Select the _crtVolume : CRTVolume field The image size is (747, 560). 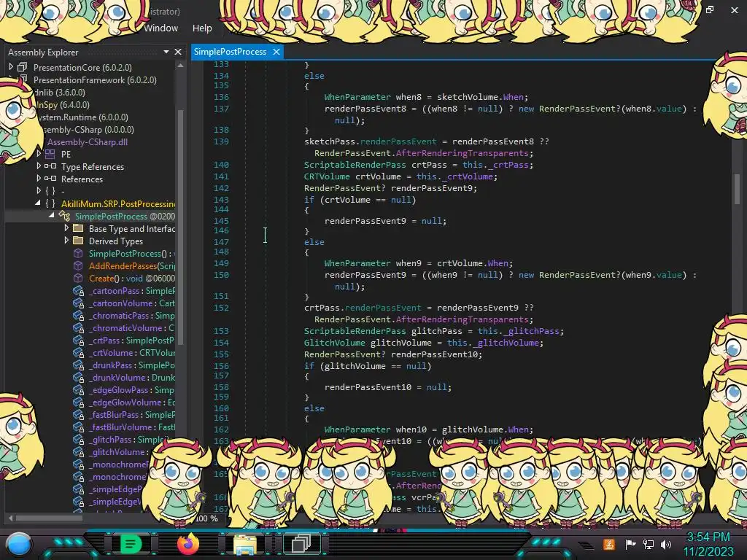tap(132, 352)
